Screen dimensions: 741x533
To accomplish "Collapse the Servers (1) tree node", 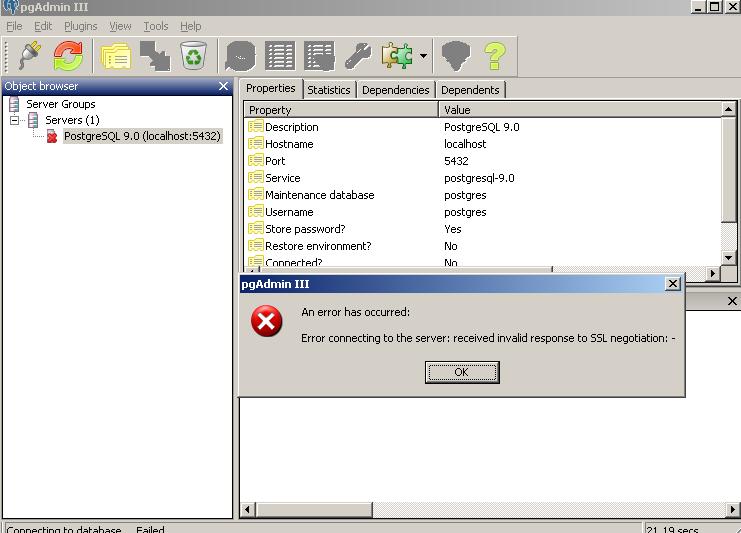I will coord(15,120).
